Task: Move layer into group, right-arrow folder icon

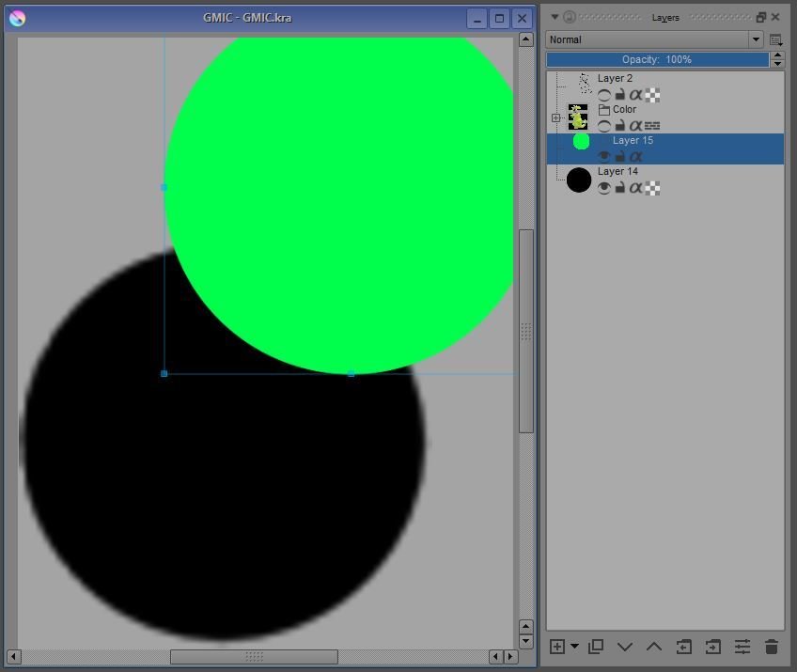Action: (713, 647)
